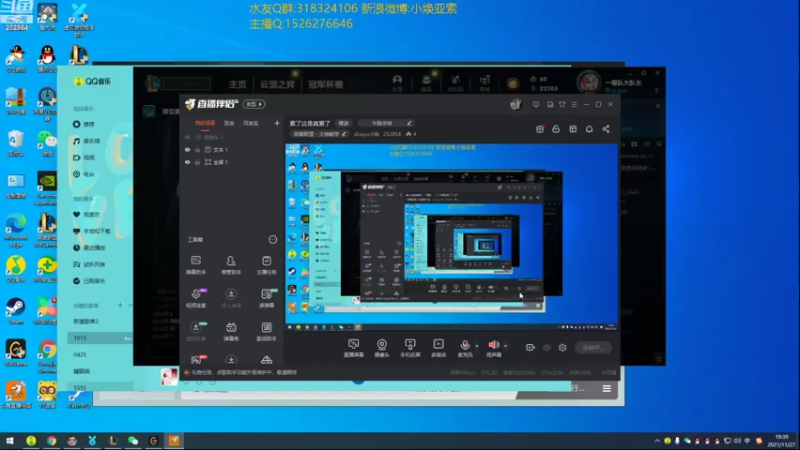Click the record video icon in bottom bar
Viewport: 800px width, 450px height.
[x=530, y=347]
